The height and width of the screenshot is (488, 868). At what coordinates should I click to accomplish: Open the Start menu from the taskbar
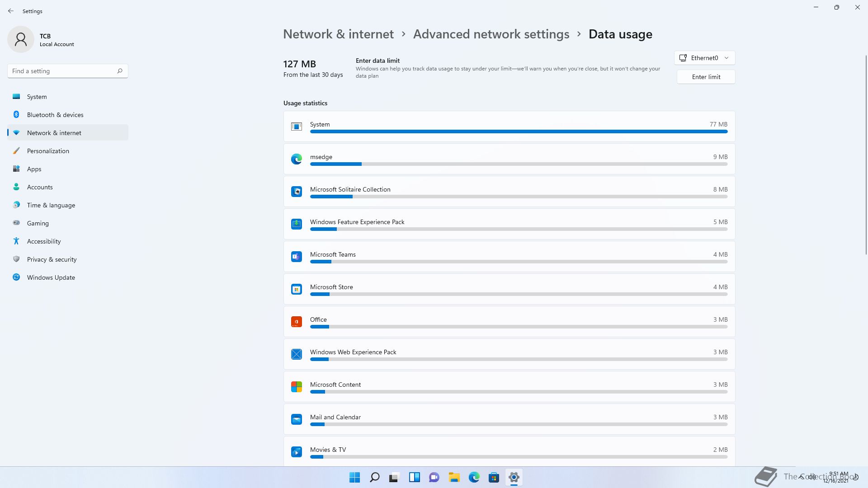[355, 477]
